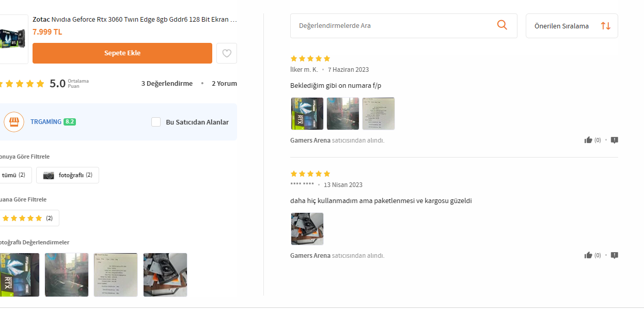Click the TRGAMING store icon
Viewport: 644px width, 310px height.
(14, 122)
